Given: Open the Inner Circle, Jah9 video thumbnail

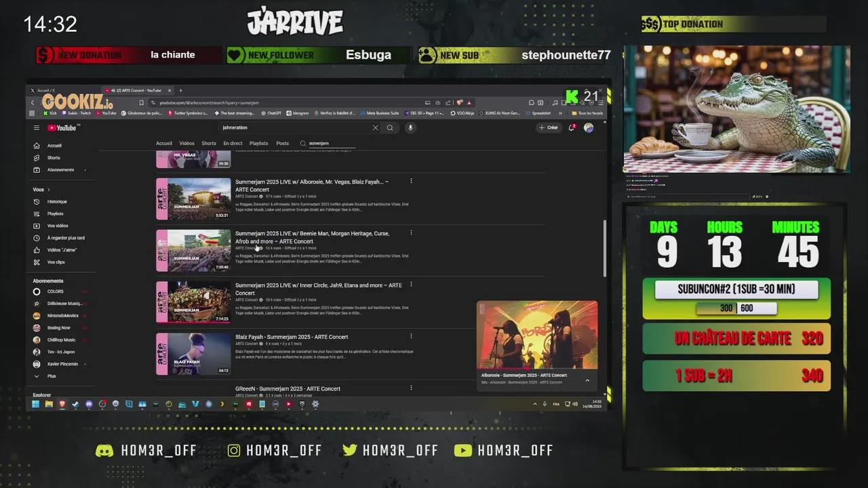Looking at the screenshot, I should click(x=193, y=302).
